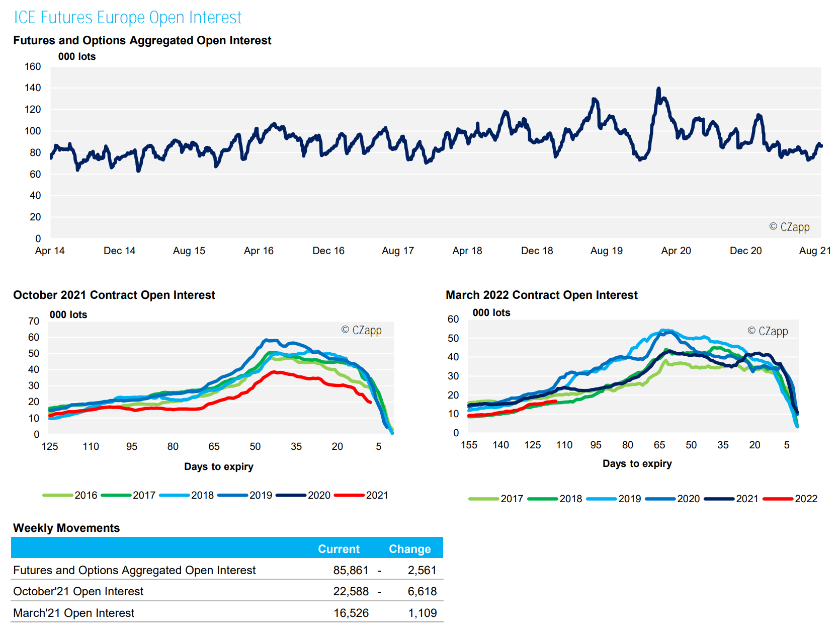Click the 'Apr 20' x-axis label
840x630 pixels.
click(676, 251)
